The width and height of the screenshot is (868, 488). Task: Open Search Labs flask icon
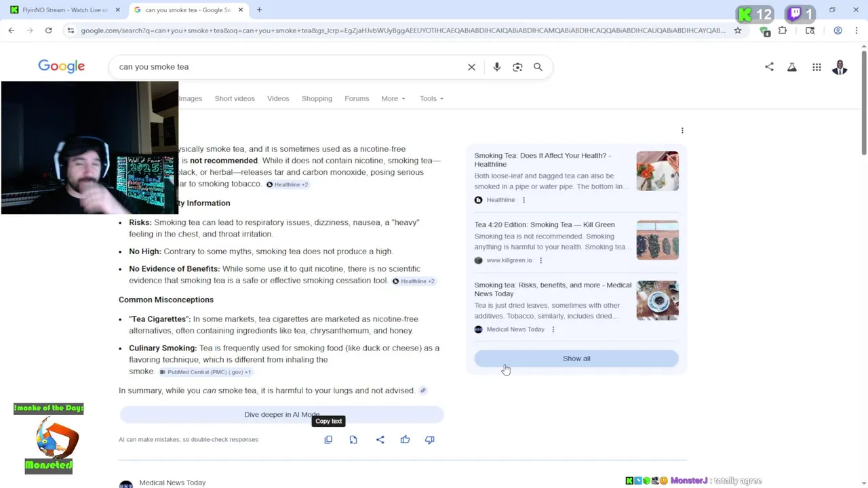791,67
